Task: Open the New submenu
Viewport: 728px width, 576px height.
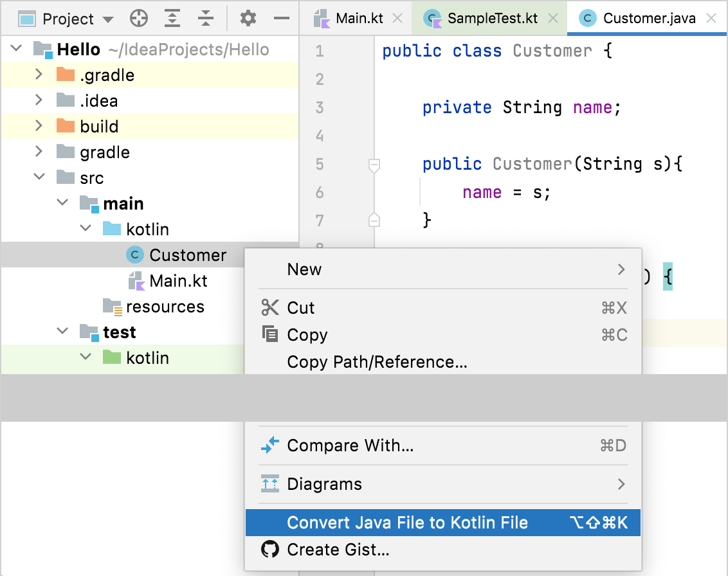Action: [x=304, y=269]
